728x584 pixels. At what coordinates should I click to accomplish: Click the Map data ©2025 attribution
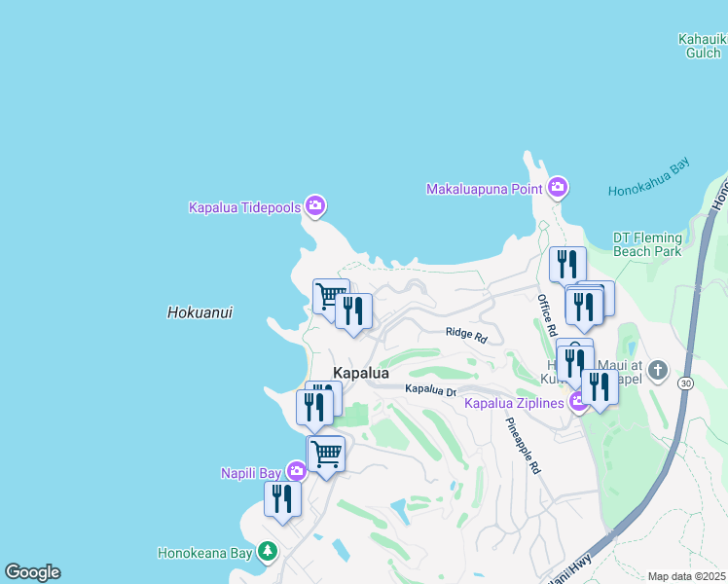coord(686,576)
